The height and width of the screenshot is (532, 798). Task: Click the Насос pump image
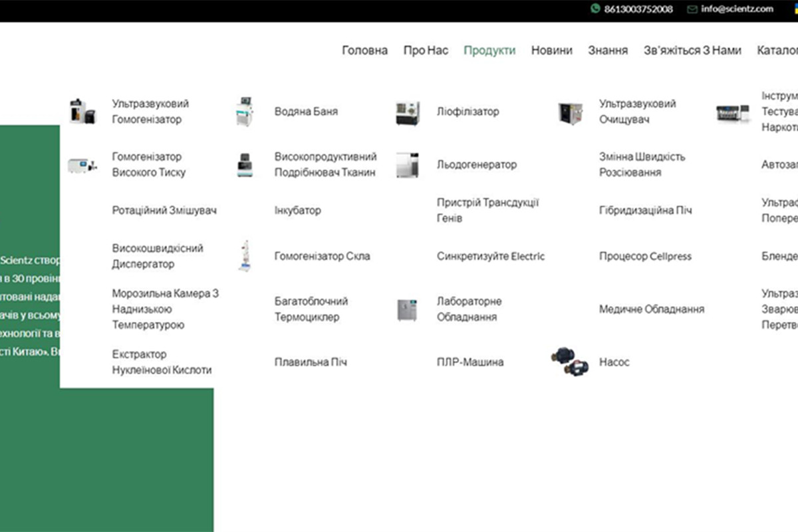coord(571,361)
